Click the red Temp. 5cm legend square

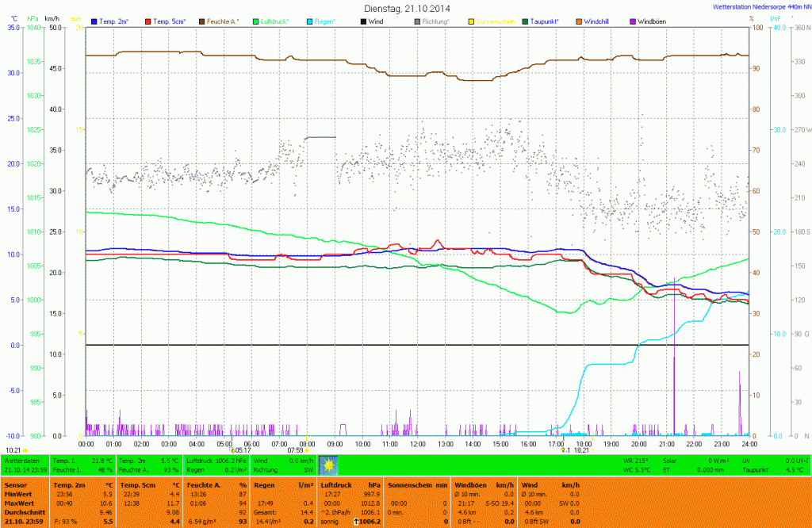pos(148,21)
